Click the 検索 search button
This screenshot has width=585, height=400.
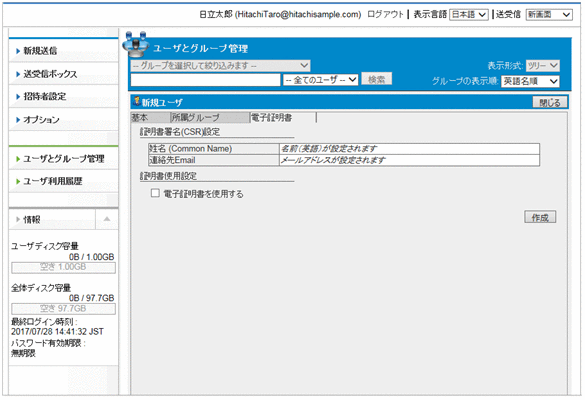[376, 79]
